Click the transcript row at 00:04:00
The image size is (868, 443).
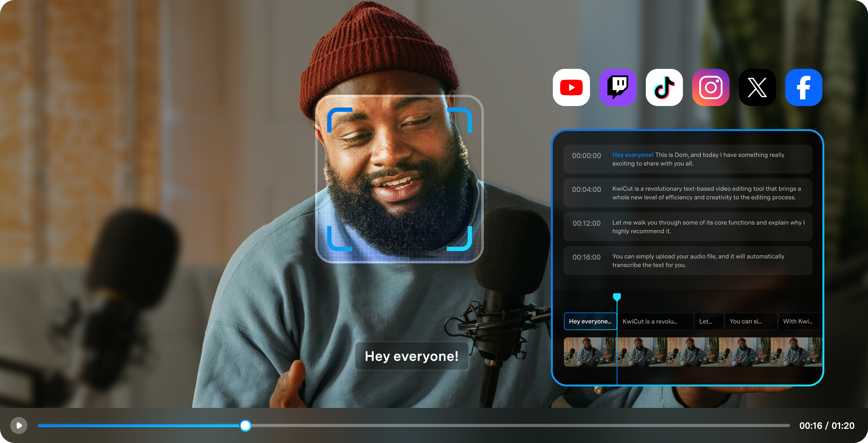point(688,193)
